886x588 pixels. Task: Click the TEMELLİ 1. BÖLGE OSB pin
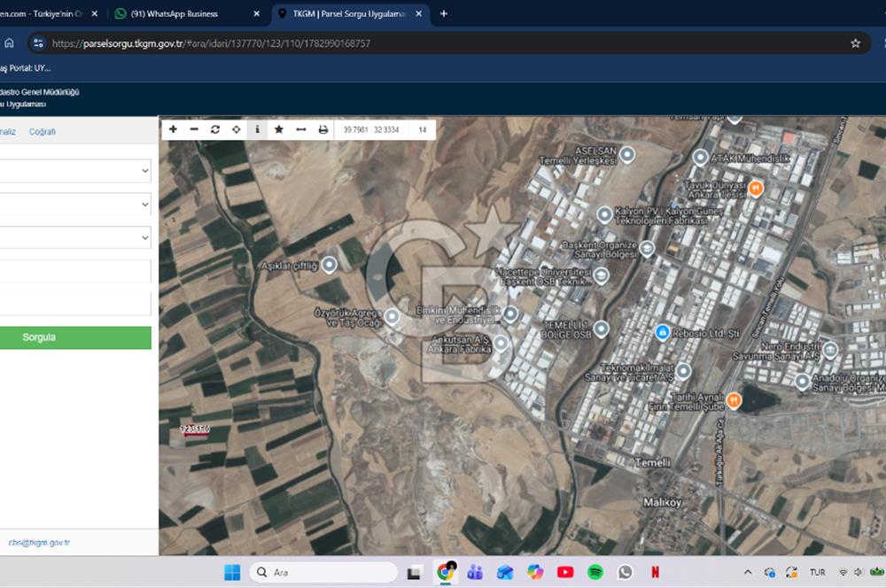(602, 329)
